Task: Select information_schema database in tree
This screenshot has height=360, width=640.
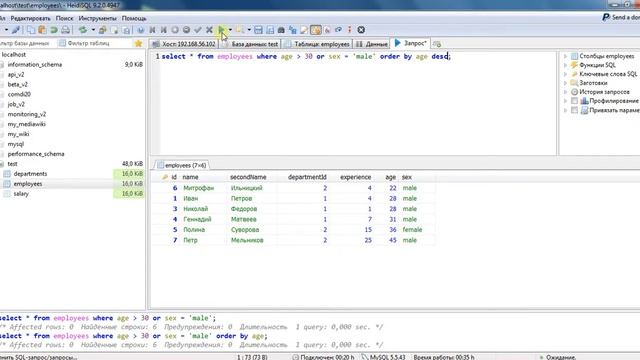Action: 35,64
